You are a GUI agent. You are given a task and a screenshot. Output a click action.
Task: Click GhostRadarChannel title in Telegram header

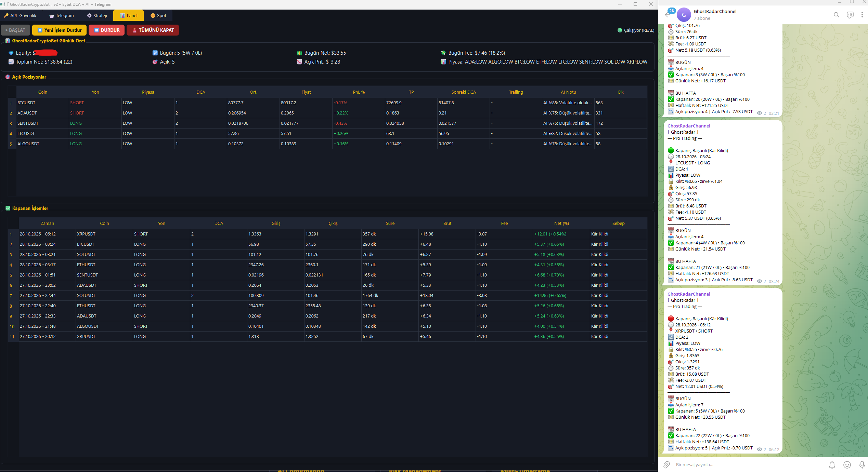(x=715, y=11)
